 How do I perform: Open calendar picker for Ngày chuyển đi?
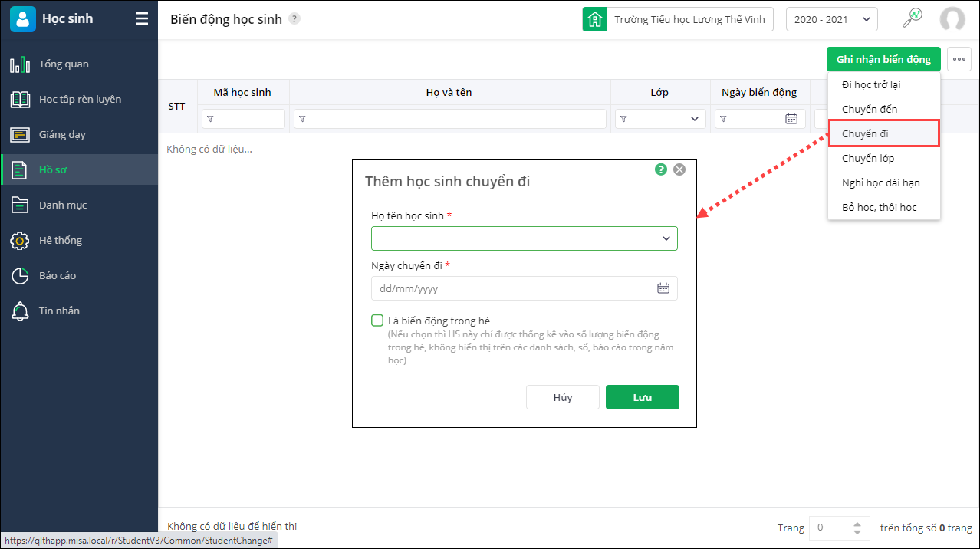click(x=663, y=288)
